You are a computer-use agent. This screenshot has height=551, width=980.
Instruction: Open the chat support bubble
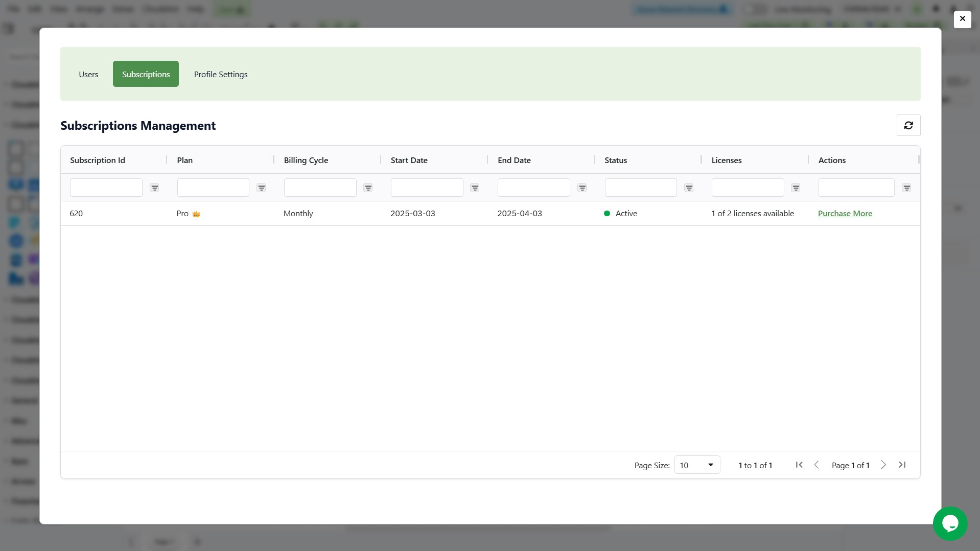tap(950, 523)
